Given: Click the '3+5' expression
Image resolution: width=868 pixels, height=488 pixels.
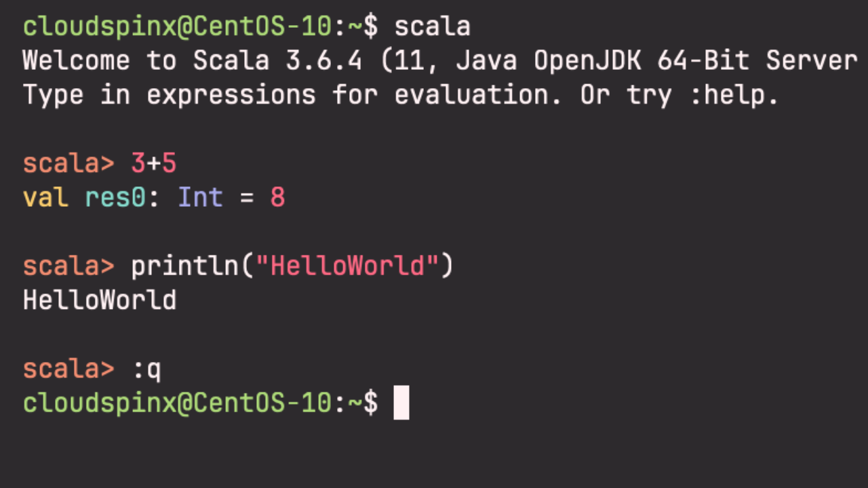Looking at the screenshot, I should click(154, 163).
